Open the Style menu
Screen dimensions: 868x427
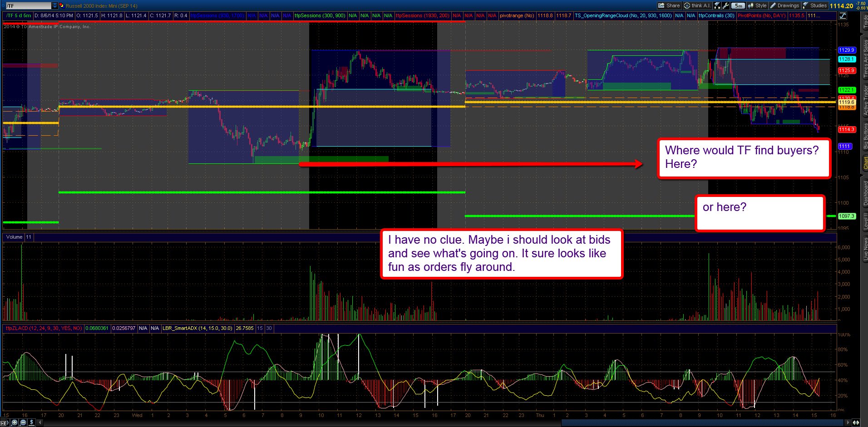757,5
